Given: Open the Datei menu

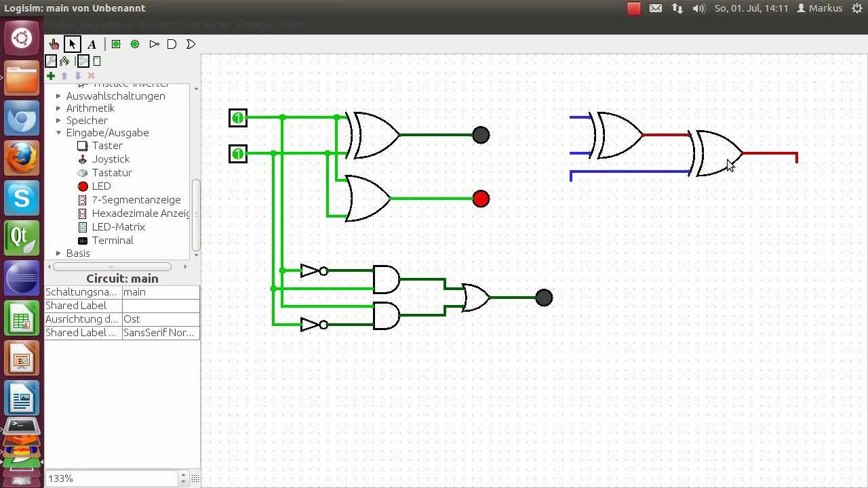Looking at the screenshot, I should pyautogui.click(x=61, y=25).
